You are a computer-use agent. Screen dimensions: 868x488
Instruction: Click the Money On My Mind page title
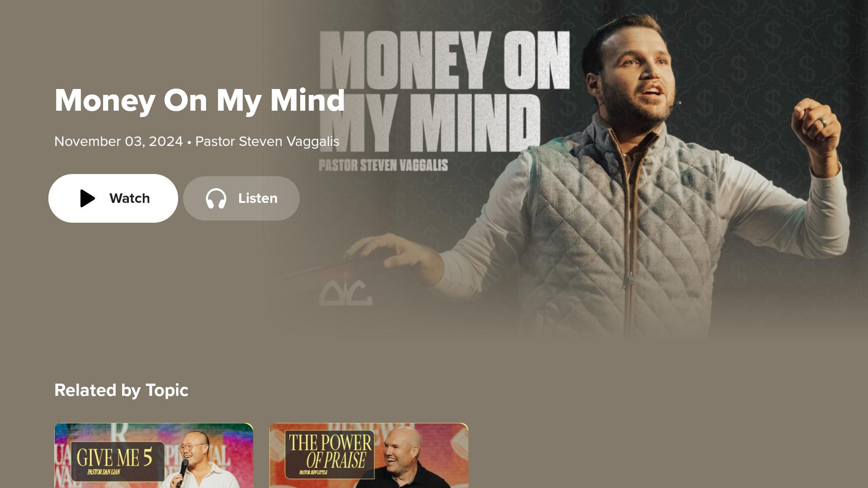(199, 100)
